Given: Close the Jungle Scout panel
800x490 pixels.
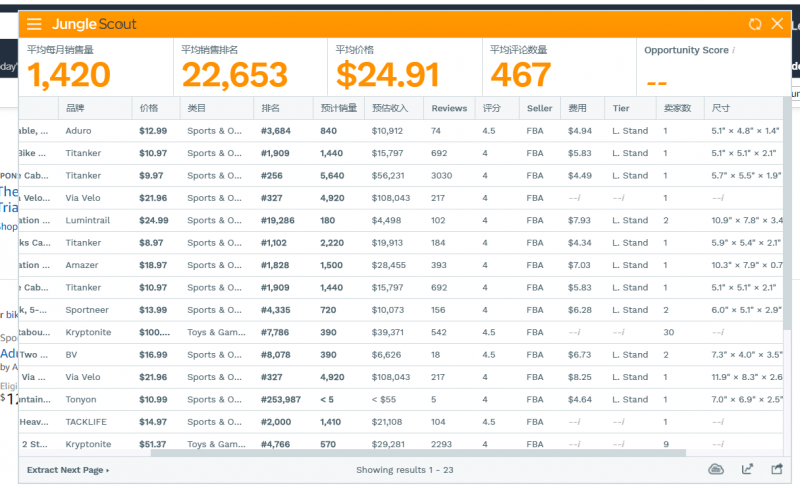Looking at the screenshot, I should tap(777, 23).
